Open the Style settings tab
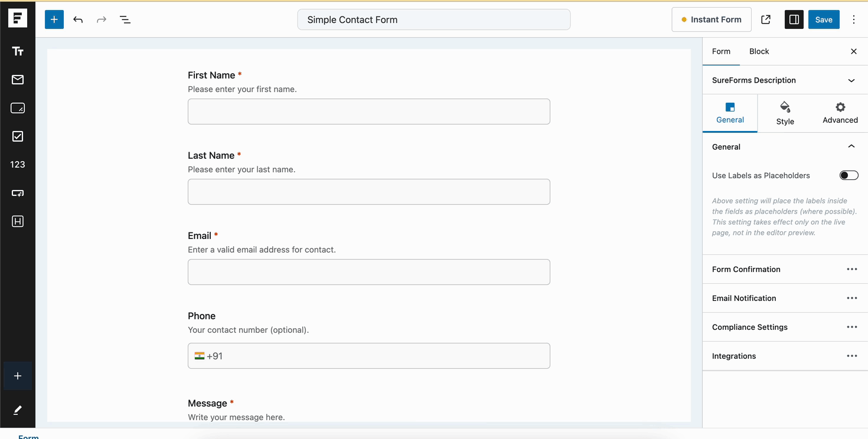This screenshot has width=868, height=439. click(x=785, y=112)
